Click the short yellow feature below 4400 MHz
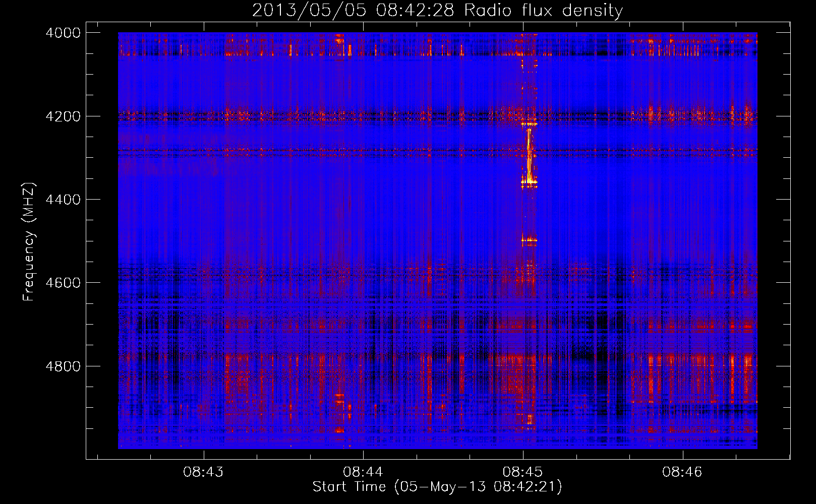Screen dimensions: 816x504 click(x=529, y=241)
